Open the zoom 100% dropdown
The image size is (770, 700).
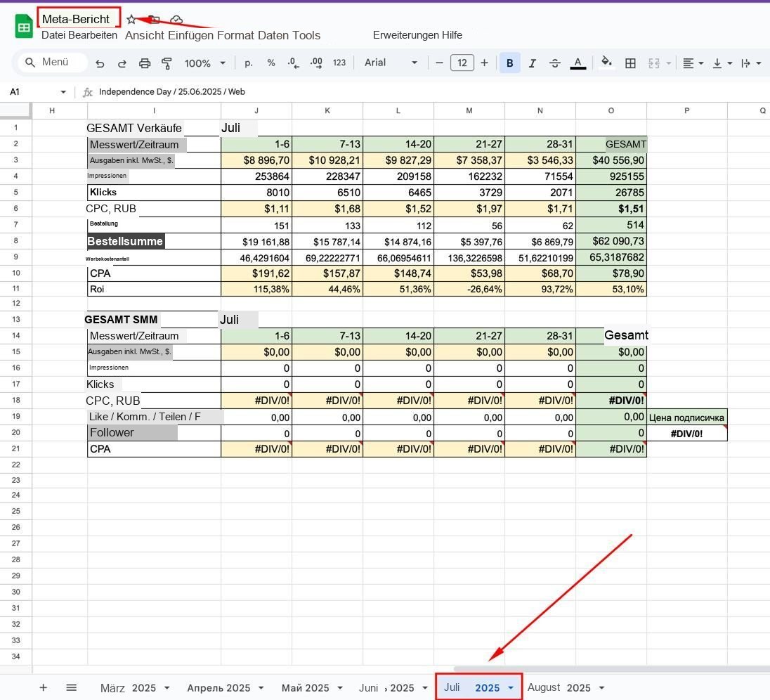204,63
